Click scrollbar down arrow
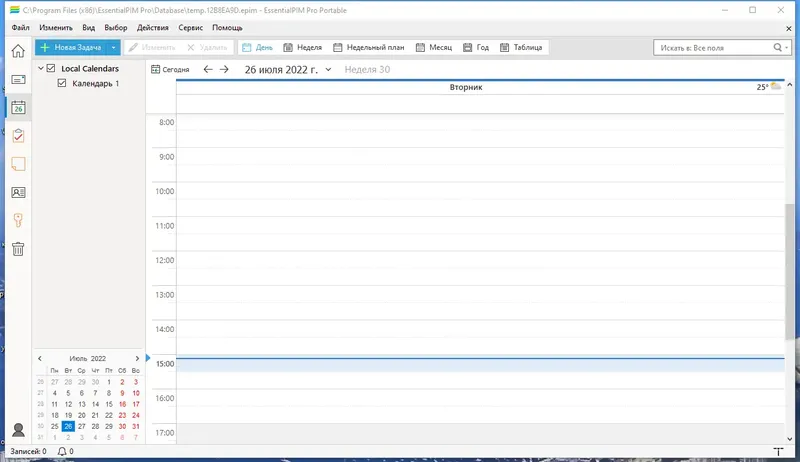This screenshot has height=462, width=800. coord(789,439)
